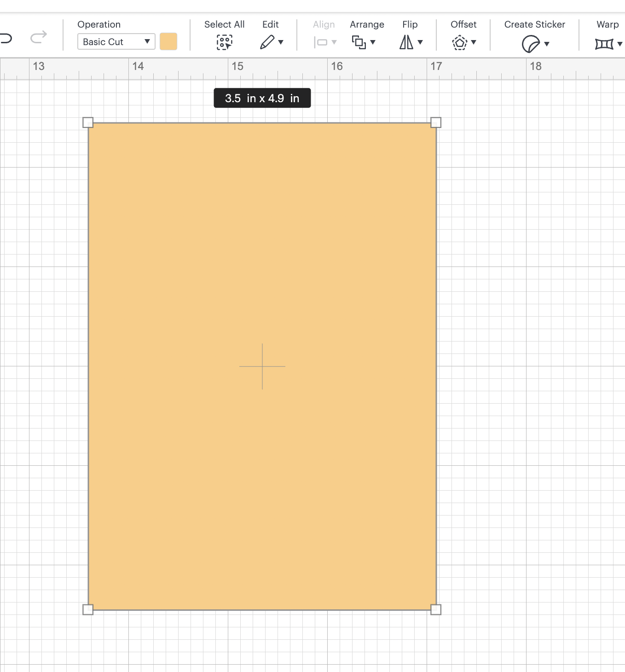
Task: Click the Offset icon
Action: [460, 42]
